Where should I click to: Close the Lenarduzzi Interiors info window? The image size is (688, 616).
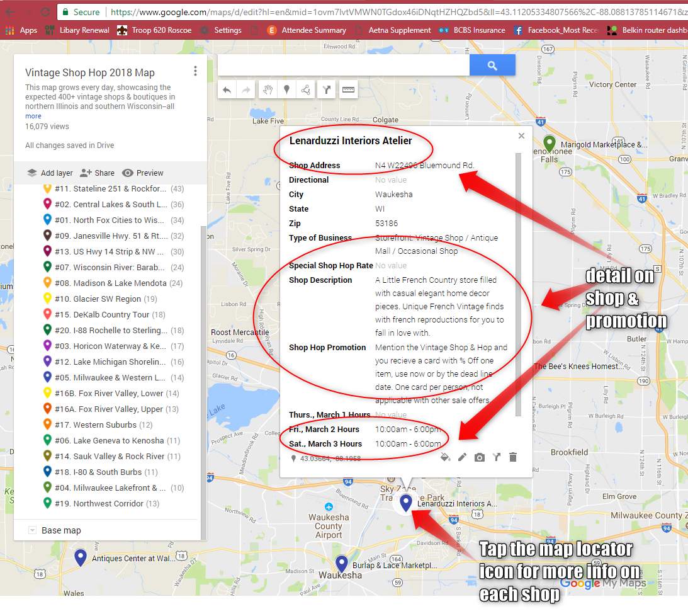point(521,135)
